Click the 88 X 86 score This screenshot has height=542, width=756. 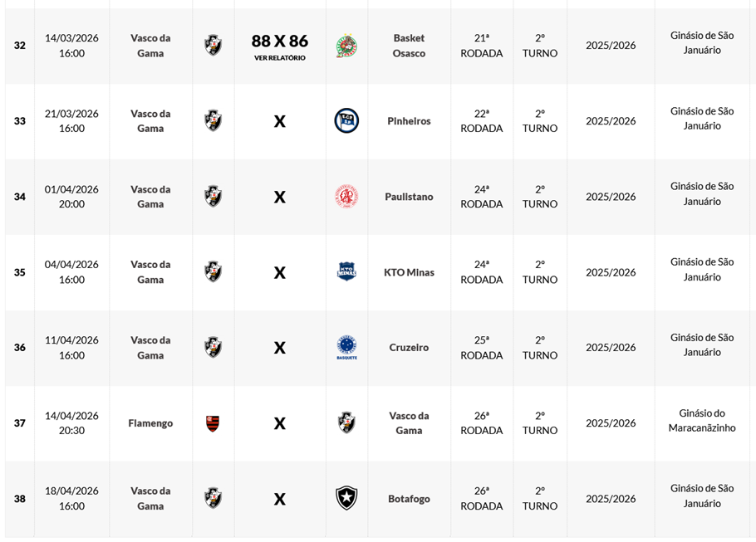click(280, 41)
